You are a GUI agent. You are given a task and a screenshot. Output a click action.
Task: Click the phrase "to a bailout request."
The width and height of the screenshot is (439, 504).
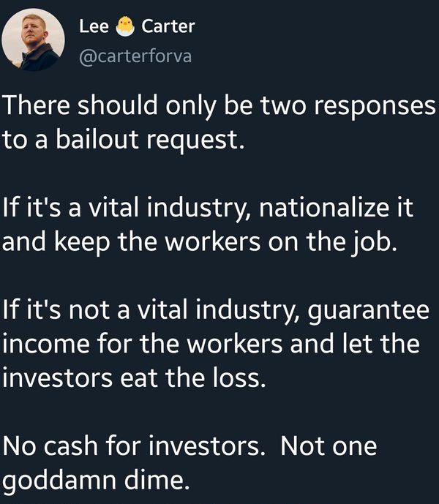123,140
